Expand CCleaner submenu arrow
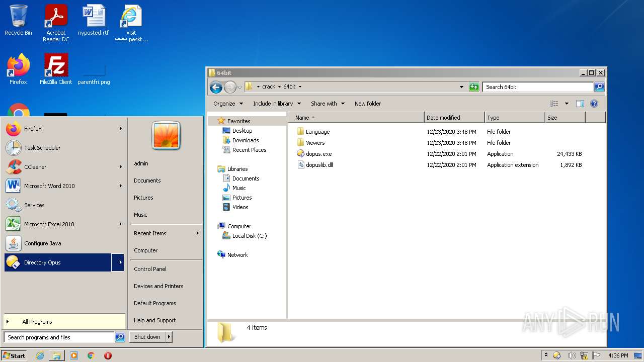 coord(120,167)
